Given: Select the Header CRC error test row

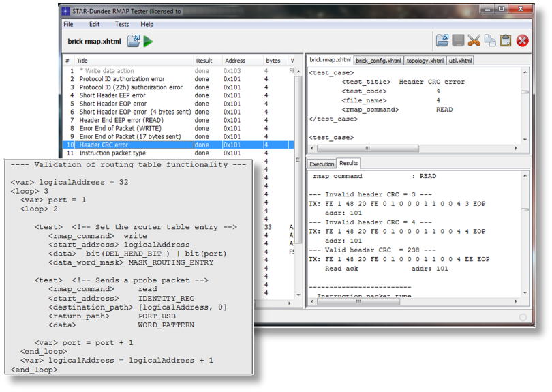Looking at the screenshot, I should (x=178, y=145).
